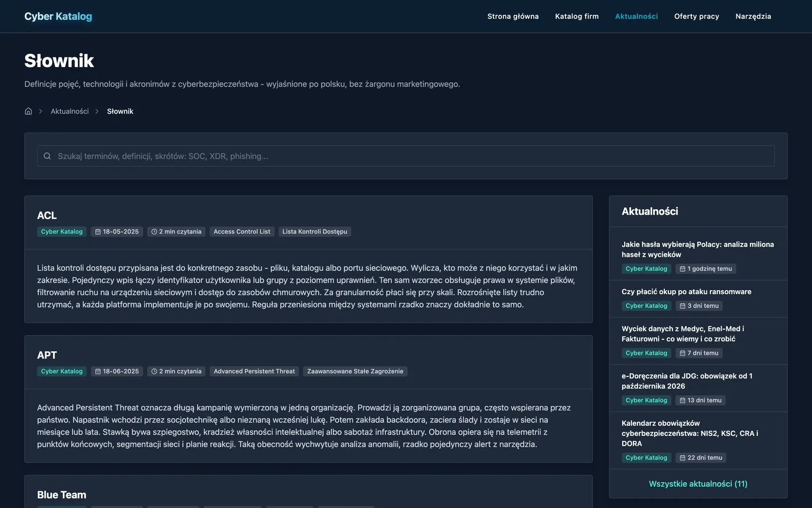Screen dimensions: 812x508
Task: Click Aktualności breadcrumb link
Action: click(70, 111)
